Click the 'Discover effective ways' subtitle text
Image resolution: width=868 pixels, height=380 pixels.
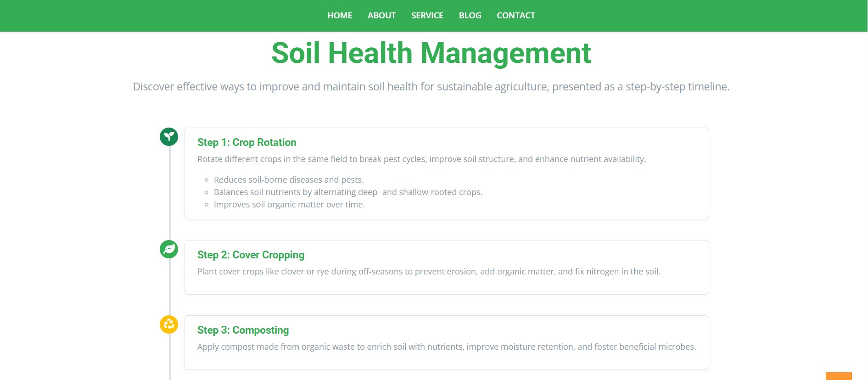[431, 87]
